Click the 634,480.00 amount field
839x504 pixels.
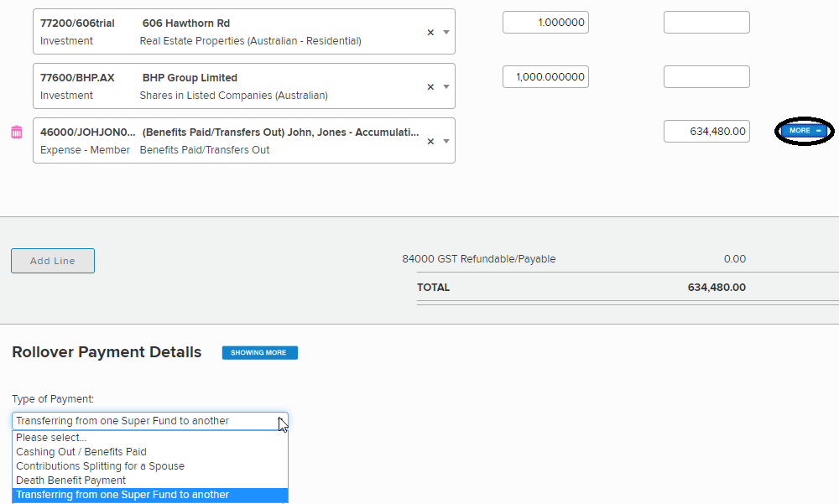[x=706, y=132]
